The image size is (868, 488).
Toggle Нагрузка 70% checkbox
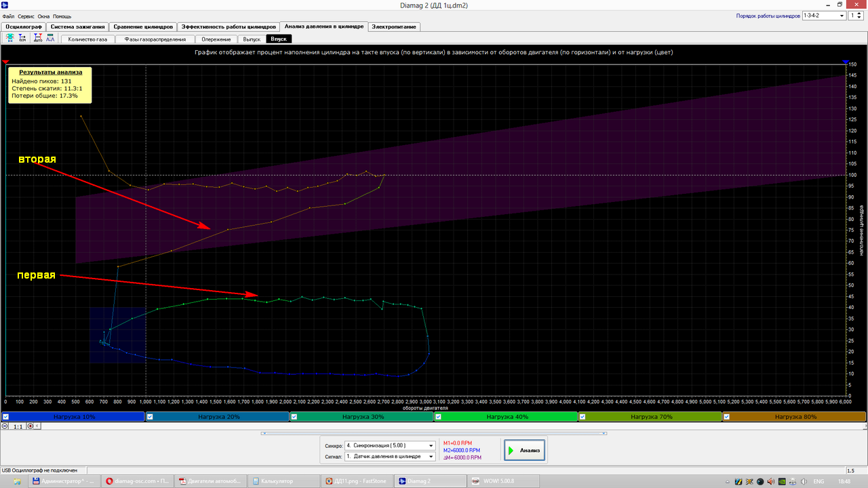pos(583,417)
